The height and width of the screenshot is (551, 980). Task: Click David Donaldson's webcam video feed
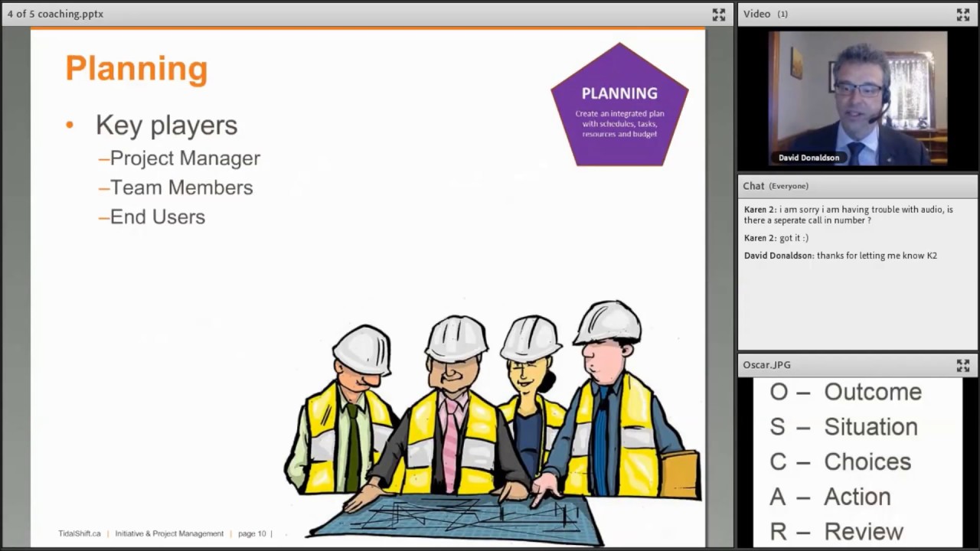point(857,98)
